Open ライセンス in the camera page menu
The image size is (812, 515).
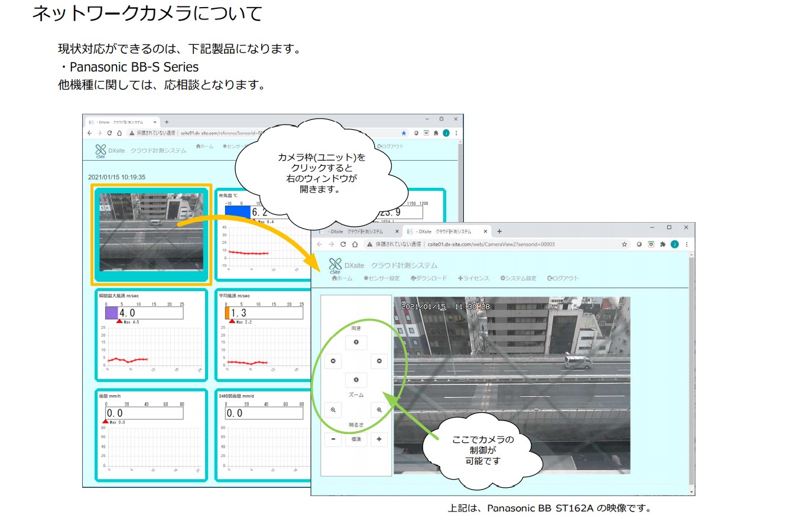[473, 278]
